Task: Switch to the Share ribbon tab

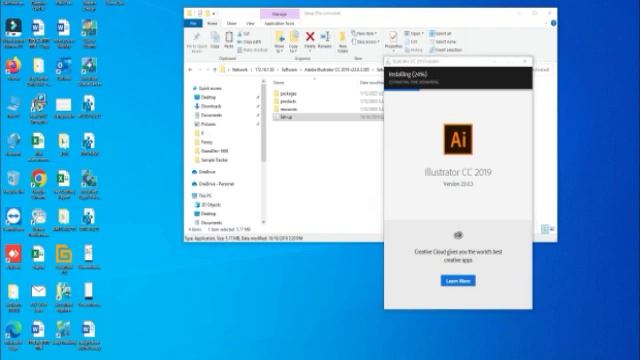Action: click(231, 23)
